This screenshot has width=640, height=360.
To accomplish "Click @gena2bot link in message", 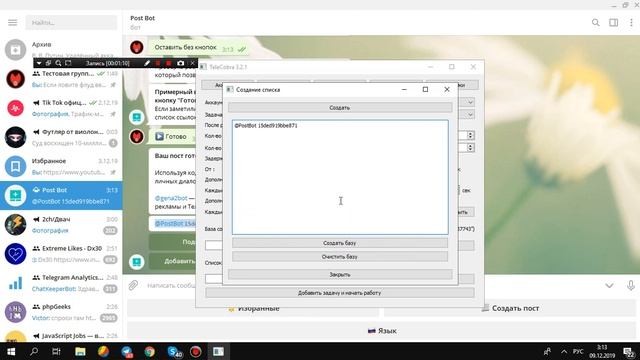I will coord(171,198).
